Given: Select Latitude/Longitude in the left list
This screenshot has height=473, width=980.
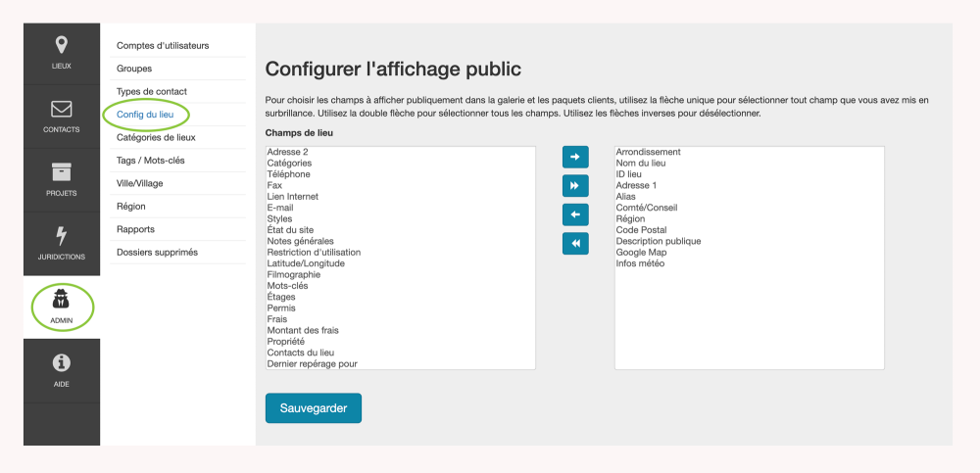Looking at the screenshot, I should coord(308,263).
